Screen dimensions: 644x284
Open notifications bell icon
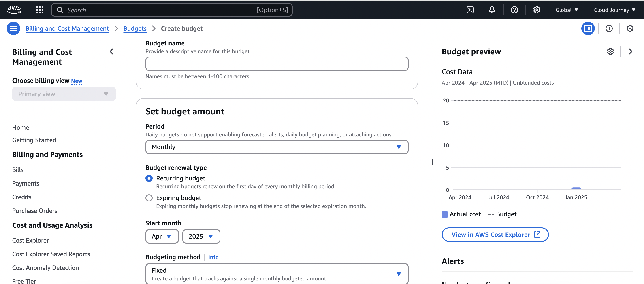[x=492, y=10]
